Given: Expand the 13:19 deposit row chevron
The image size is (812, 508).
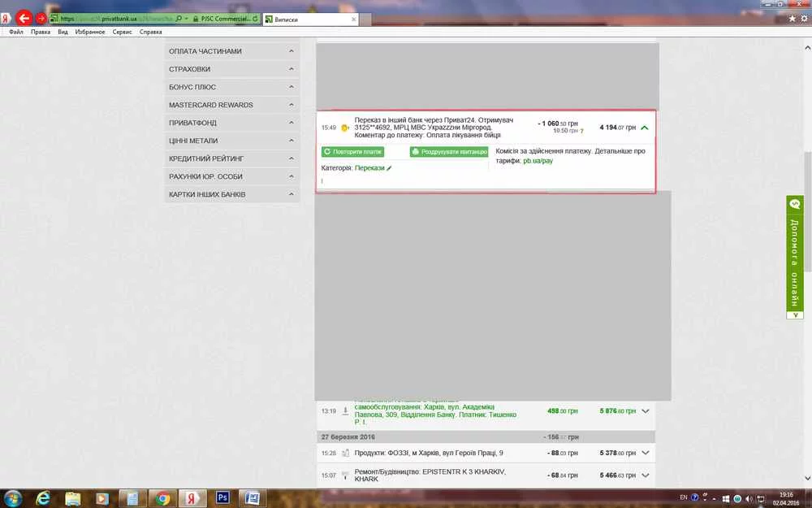Looking at the screenshot, I should coord(646,411).
